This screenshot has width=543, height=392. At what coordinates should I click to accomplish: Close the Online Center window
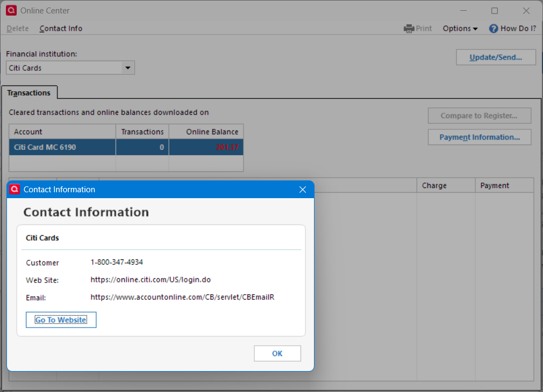tap(526, 11)
